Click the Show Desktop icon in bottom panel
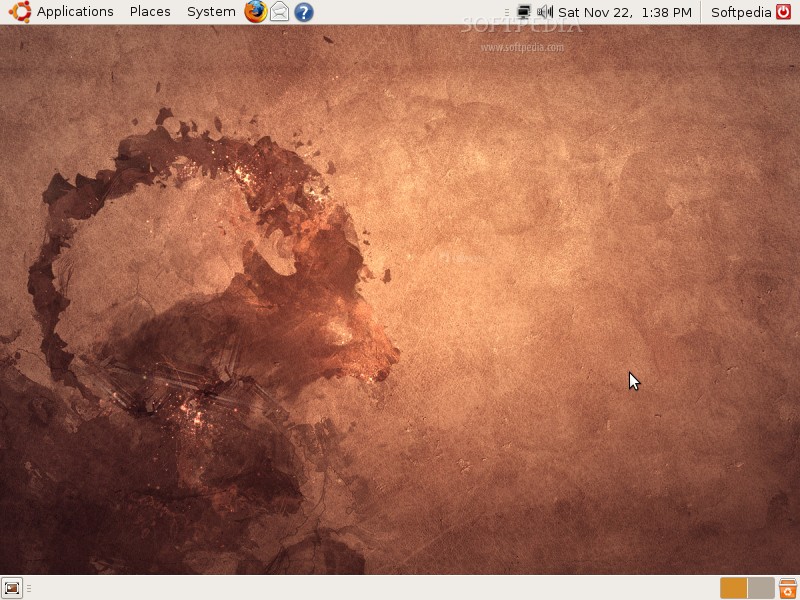The width and height of the screenshot is (800, 600). pyautogui.click(x=14, y=587)
